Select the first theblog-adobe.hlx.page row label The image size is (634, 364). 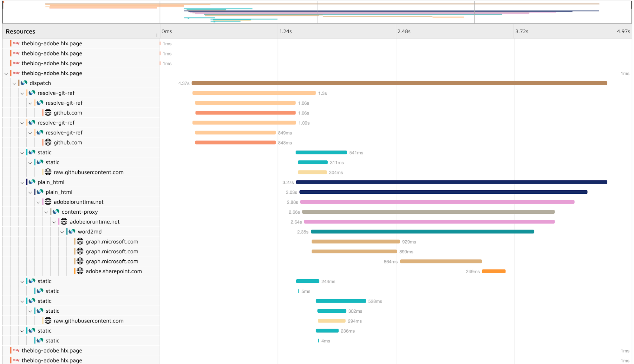pyautogui.click(x=52, y=43)
